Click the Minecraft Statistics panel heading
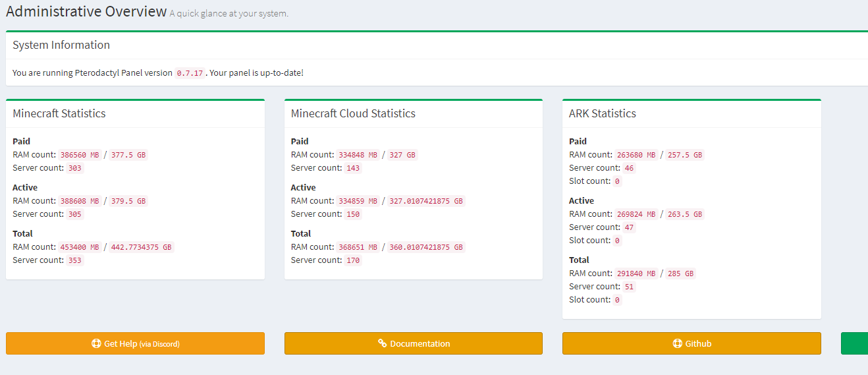Screen dimensions: 868x375 coord(59,113)
